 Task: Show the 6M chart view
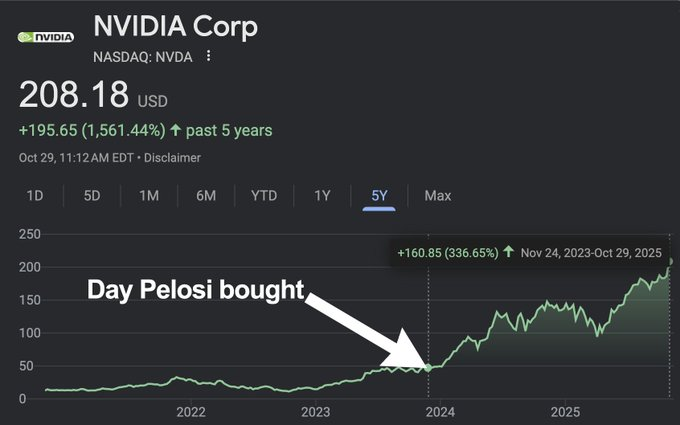click(206, 196)
